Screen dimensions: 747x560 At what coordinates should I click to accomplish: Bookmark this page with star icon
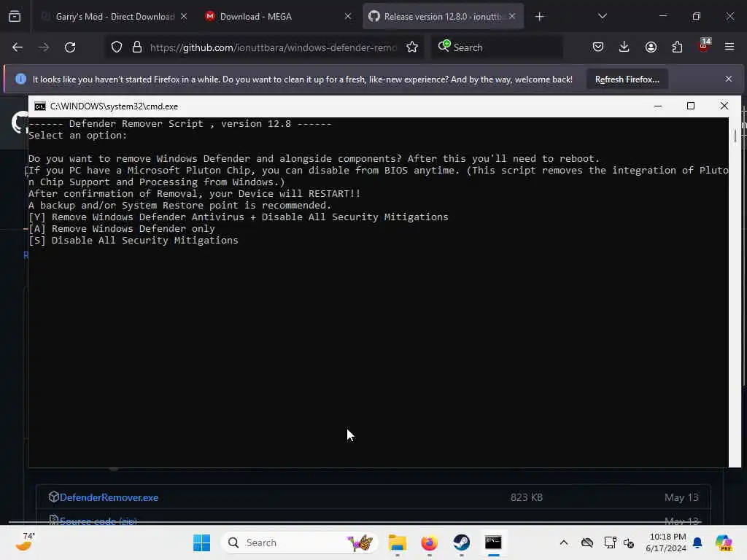click(412, 47)
